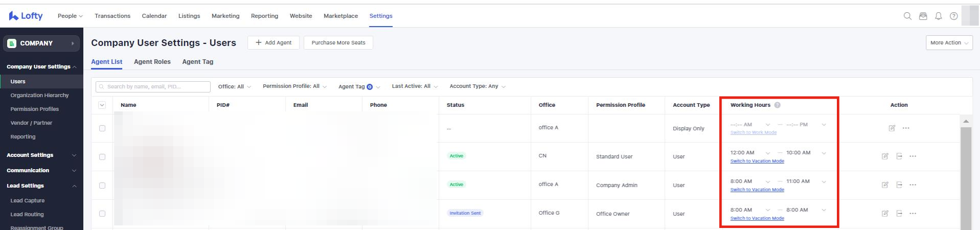Click the login-as arrow icon in the CN row
This screenshot has height=230, width=980.
click(x=899, y=156)
